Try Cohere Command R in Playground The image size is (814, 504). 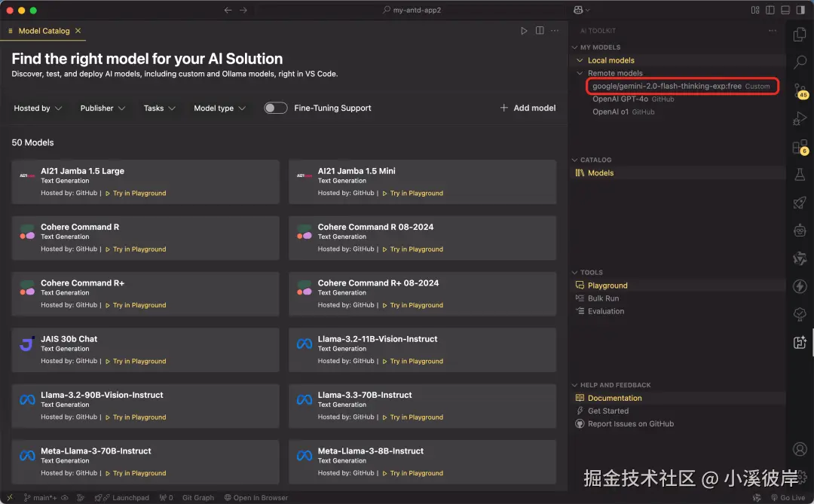(x=136, y=249)
